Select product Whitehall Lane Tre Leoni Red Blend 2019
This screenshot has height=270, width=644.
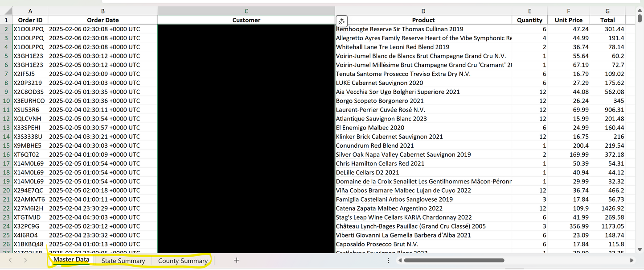(423, 47)
